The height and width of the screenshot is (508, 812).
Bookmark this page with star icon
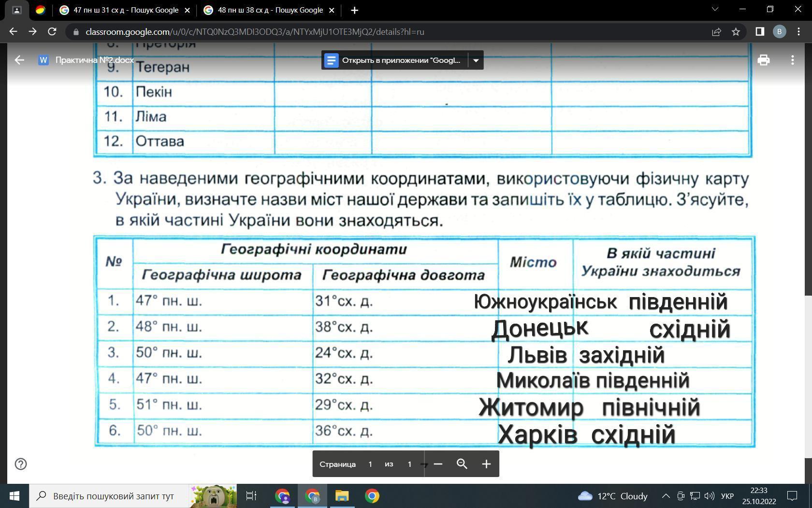(736, 32)
